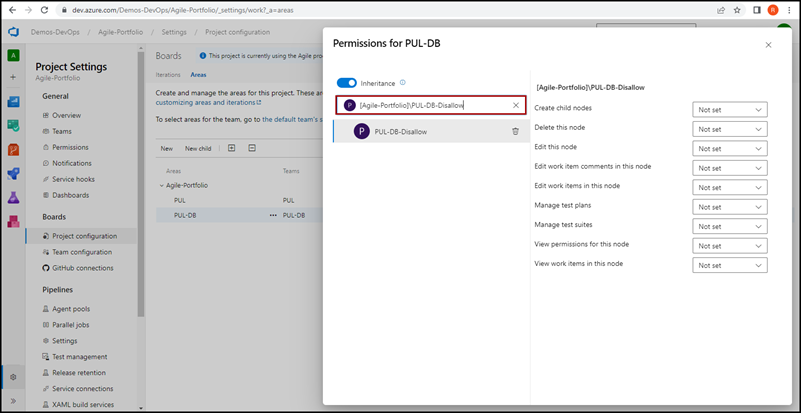
Task: Open Manage test plans dropdown
Action: point(730,206)
